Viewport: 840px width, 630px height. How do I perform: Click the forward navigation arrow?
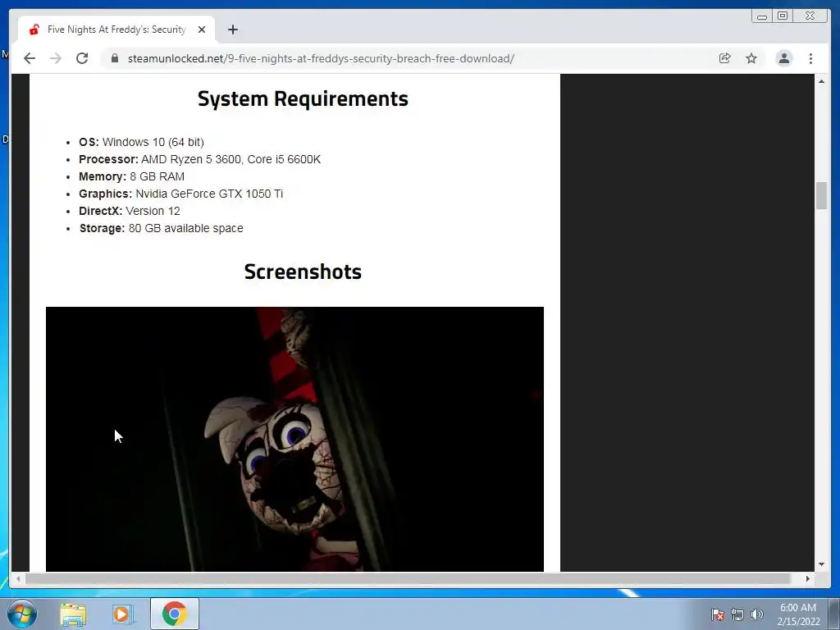[56, 58]
